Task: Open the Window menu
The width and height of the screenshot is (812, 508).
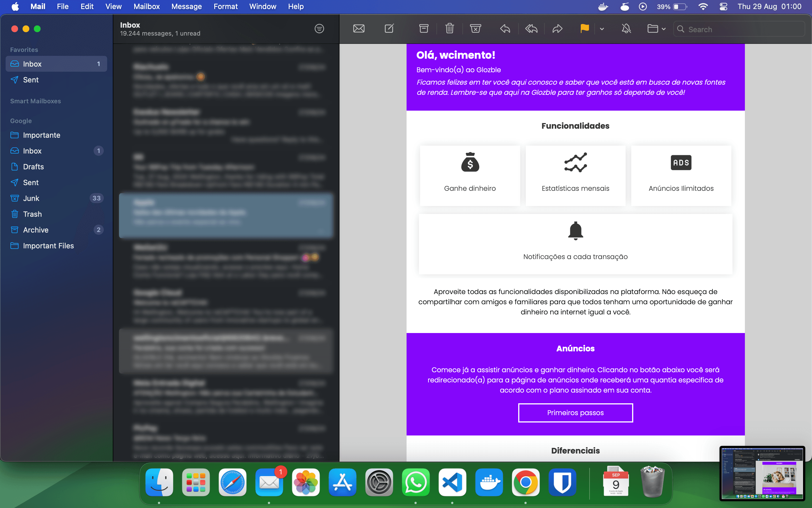Action: coord(262,6)
